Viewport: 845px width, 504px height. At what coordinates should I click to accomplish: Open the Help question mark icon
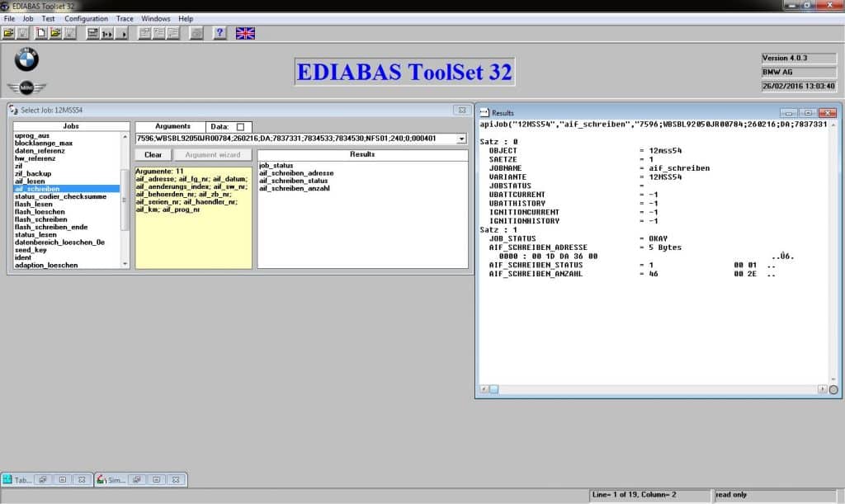click(220, 33)
